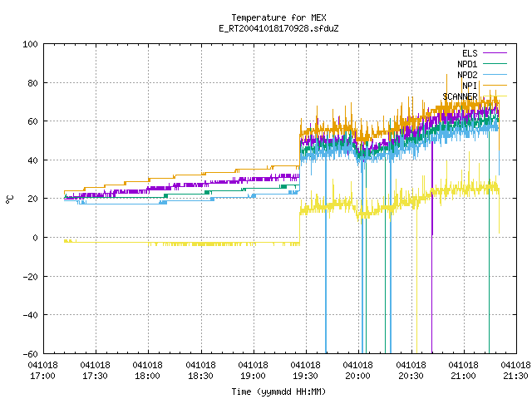
Task: Click the purple ELS legend line sample
Action: pyautogui.click(x=495, y=53)
